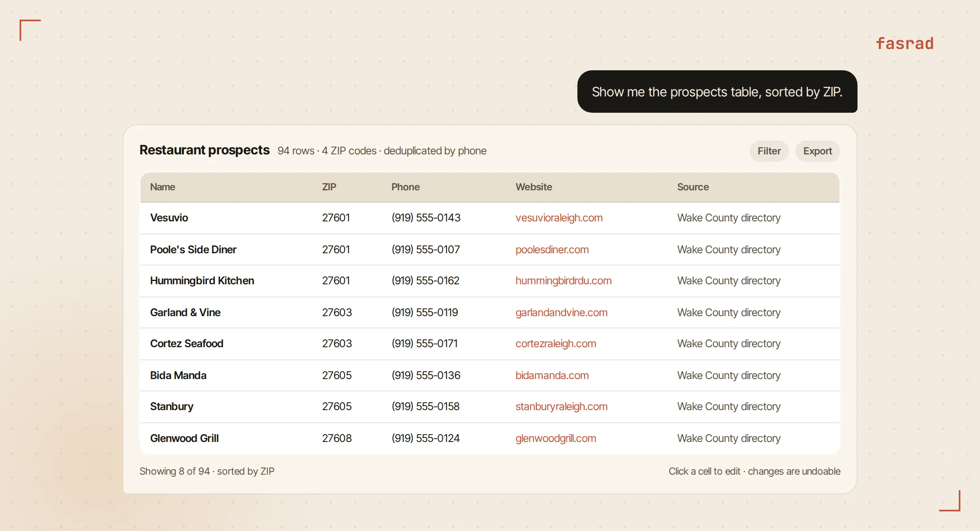The image size is (980, 531).
Task: Click the fasrad logo
Action: click(904, 43)
